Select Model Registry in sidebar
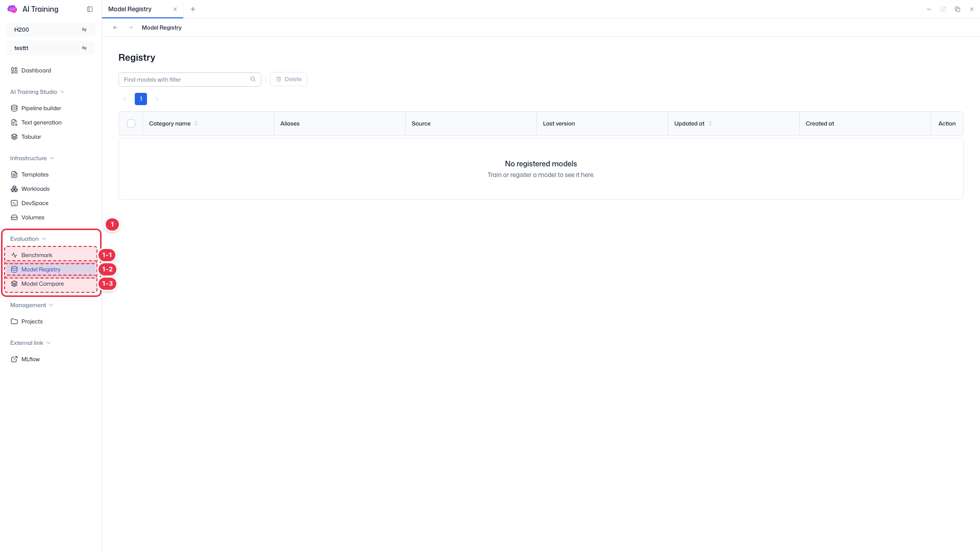Image resolution: width=980 pixels, height=551 pixels. click(51, 269)
